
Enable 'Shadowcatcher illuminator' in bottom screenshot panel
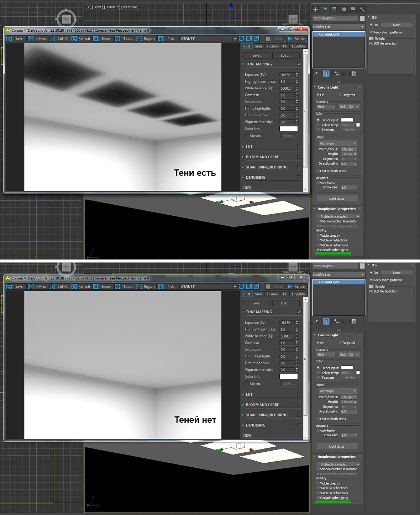coord(318,469)
